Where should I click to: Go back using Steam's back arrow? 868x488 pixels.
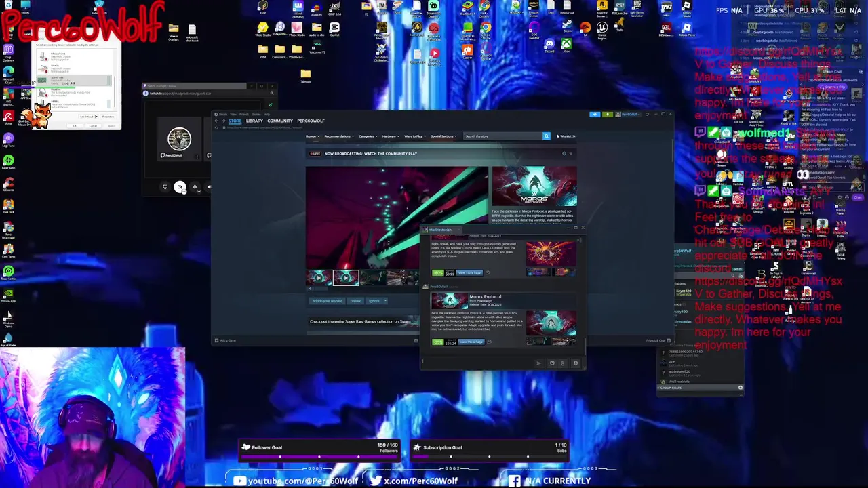tap(216, 121)
